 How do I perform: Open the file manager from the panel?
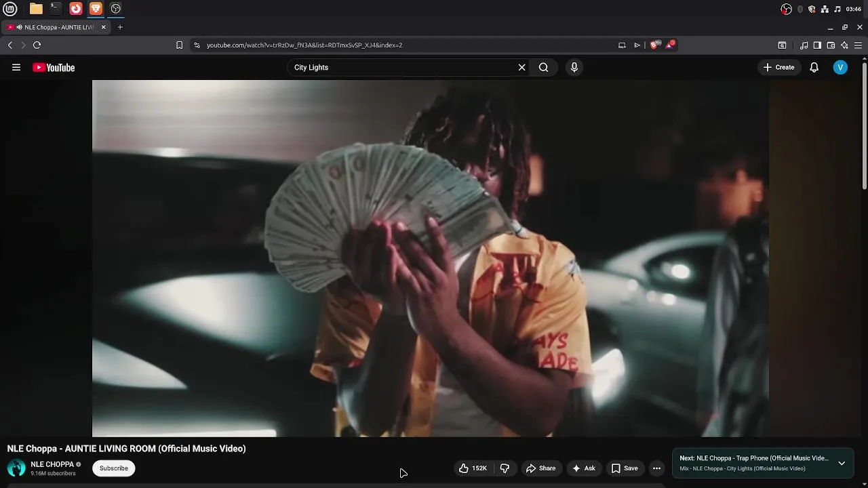click(36, 9)
